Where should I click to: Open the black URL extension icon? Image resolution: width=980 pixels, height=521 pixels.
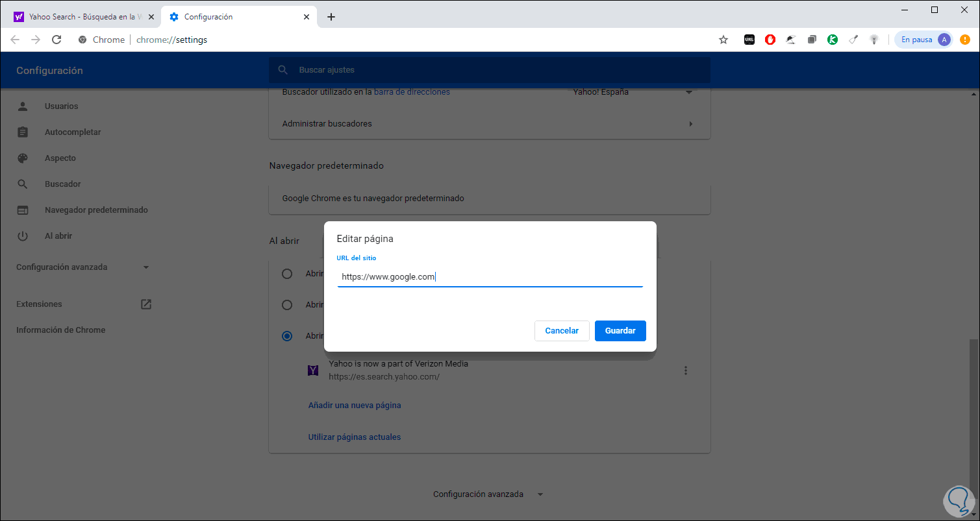pyautogui.click(x=749, y=40)
